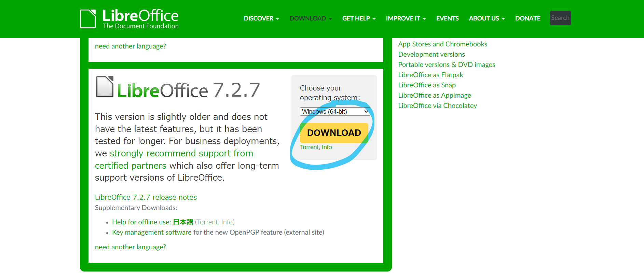
Task: Click Help for offline use Japanese link
Action: (x=153, y=222)
